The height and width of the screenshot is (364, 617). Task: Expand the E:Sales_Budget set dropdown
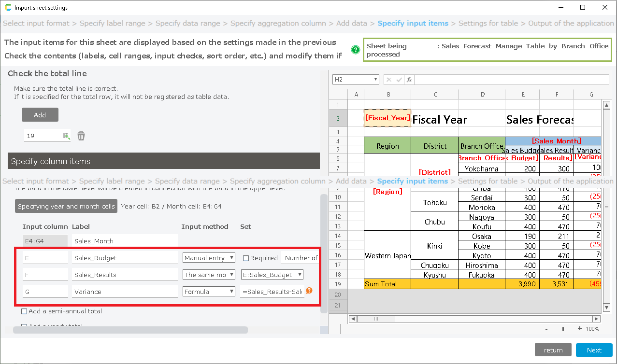pos(272,275)
